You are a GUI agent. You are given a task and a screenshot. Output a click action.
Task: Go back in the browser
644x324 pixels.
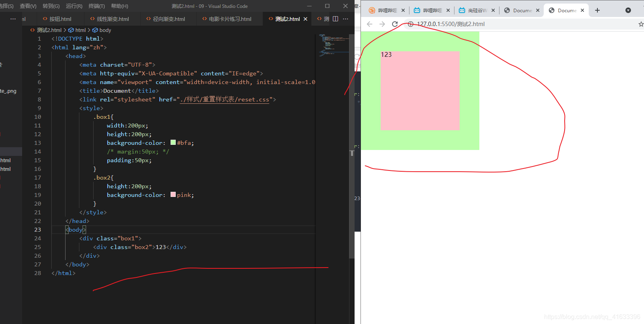[370, 24]
